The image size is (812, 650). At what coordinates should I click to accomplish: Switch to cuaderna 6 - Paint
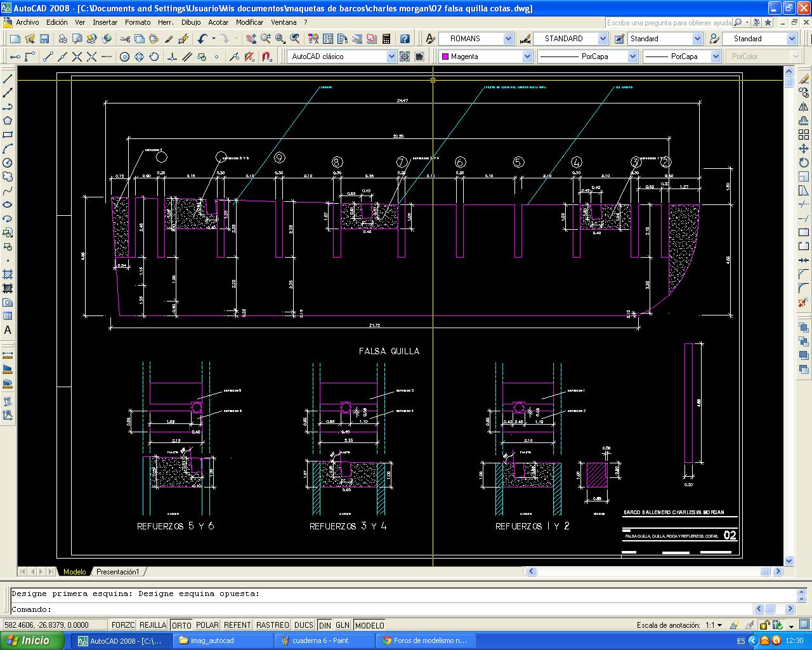[x=325, y=640]
